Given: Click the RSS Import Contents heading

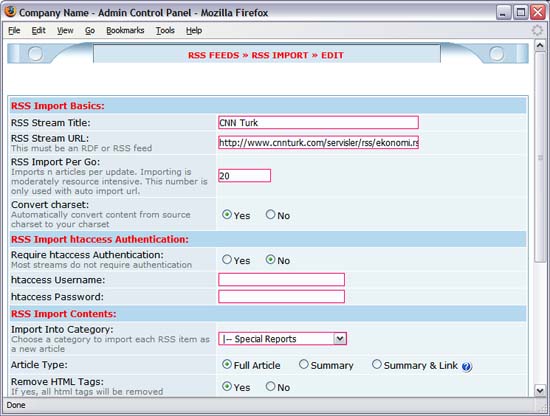Looking at the screenshot, I should tap(63, 314).
